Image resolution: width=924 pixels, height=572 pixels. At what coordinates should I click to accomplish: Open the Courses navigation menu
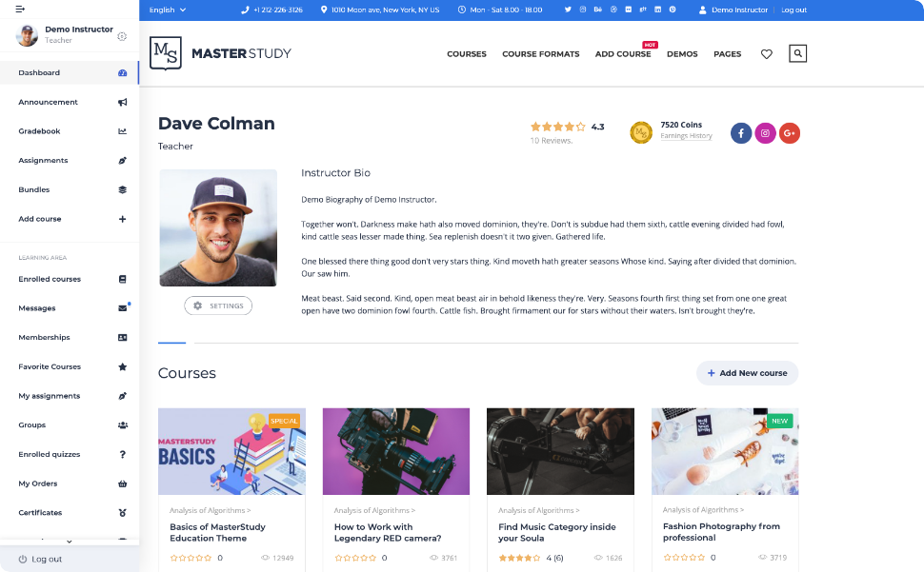[467, 54]
